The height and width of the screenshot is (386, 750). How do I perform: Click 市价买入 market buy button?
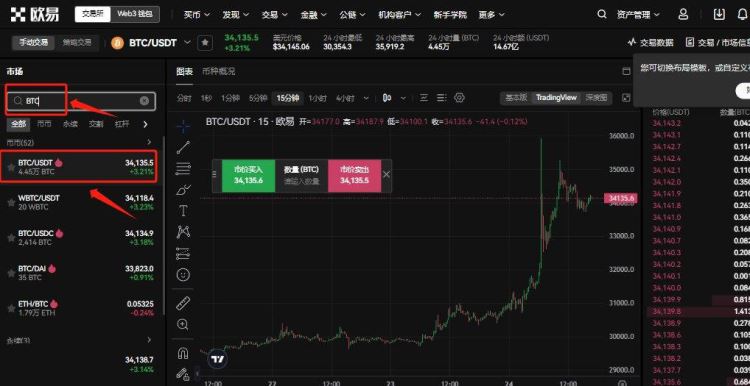click(248, 175)
